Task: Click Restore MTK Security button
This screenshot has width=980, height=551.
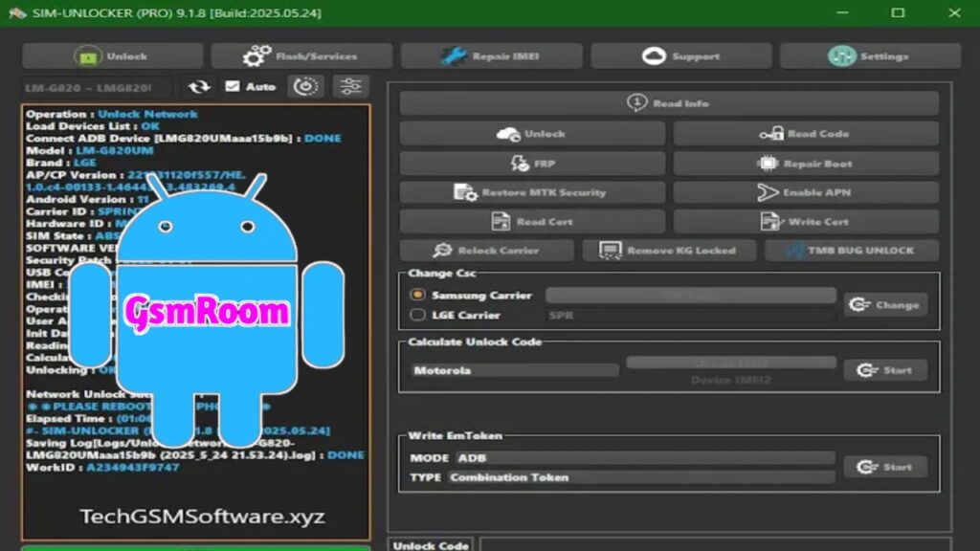Action: pos(532,192)
